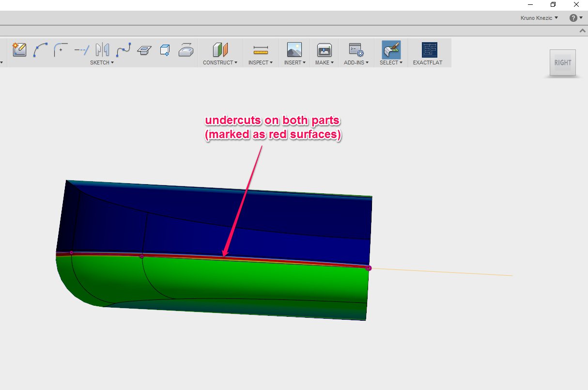Select the Spline tool
The height and width of the screenshot is (390, 588).
click(x=123, y=49)
